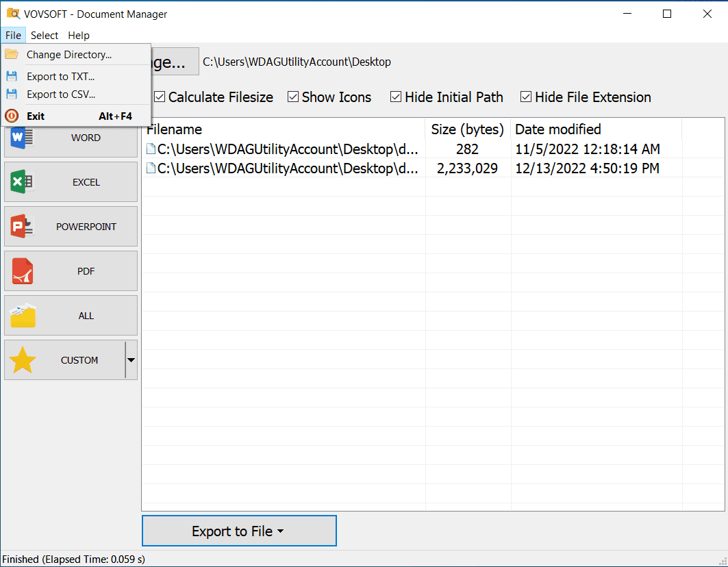
Task: Click the VOVSOFT app icon in title bar
Action: click(x=13, y=14)
